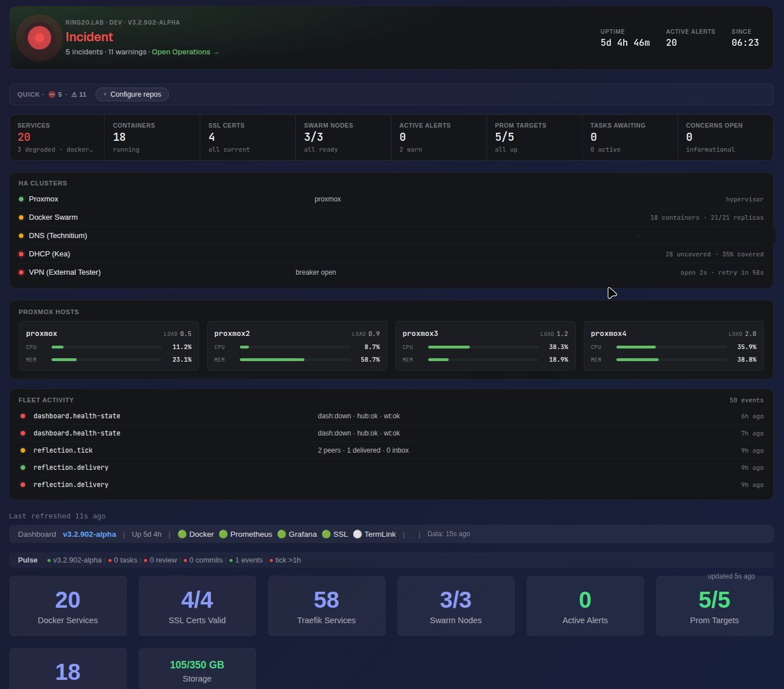This screenshot has height=689, width=784.
Task: Click header Uptime value 5d 4h 46m
Action: pos(625,43)
